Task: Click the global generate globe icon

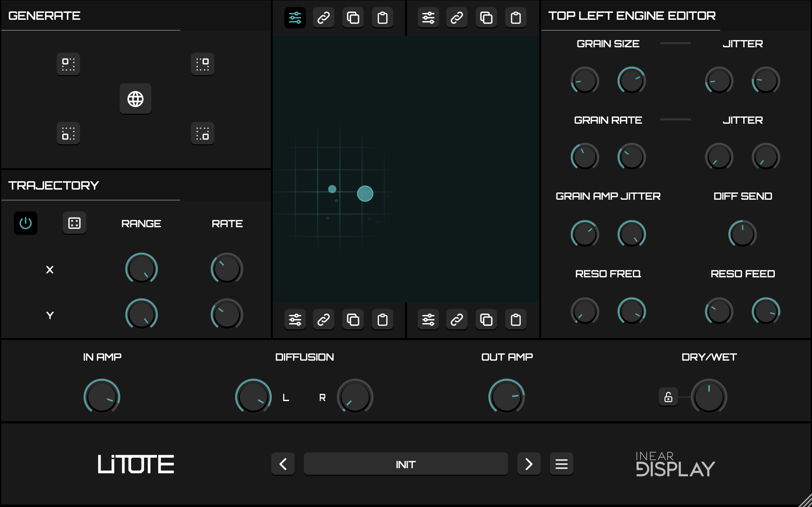Action: (x=135, y=99)
